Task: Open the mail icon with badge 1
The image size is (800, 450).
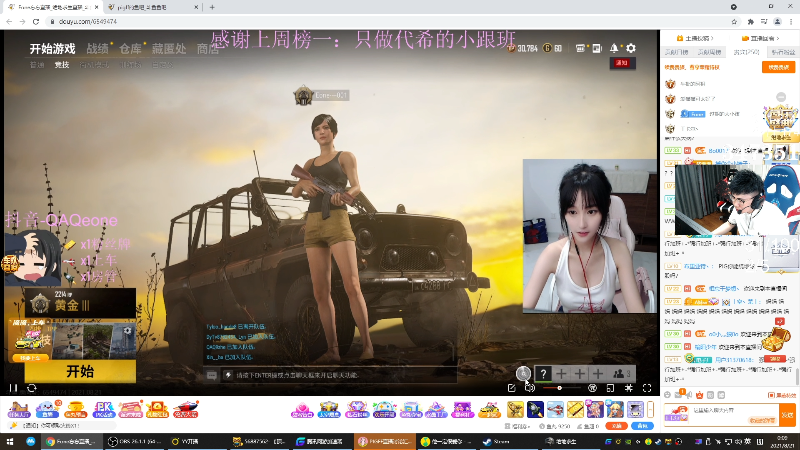Action: (679, 394)
